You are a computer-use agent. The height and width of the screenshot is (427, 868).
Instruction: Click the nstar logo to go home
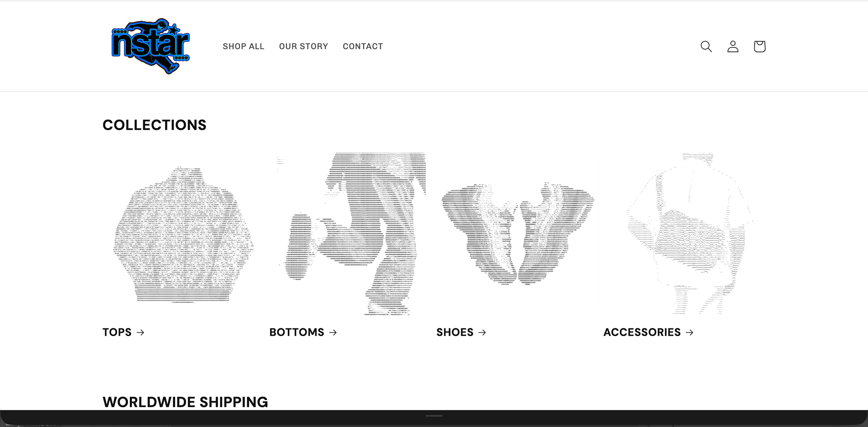[x=151, y=46]
